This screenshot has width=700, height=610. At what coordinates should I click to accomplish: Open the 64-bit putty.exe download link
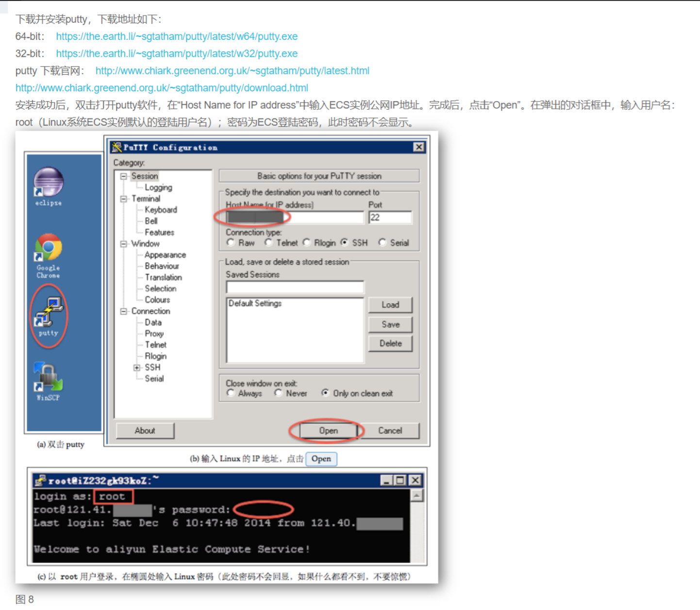pyautogui.click(x=177, y=36)
